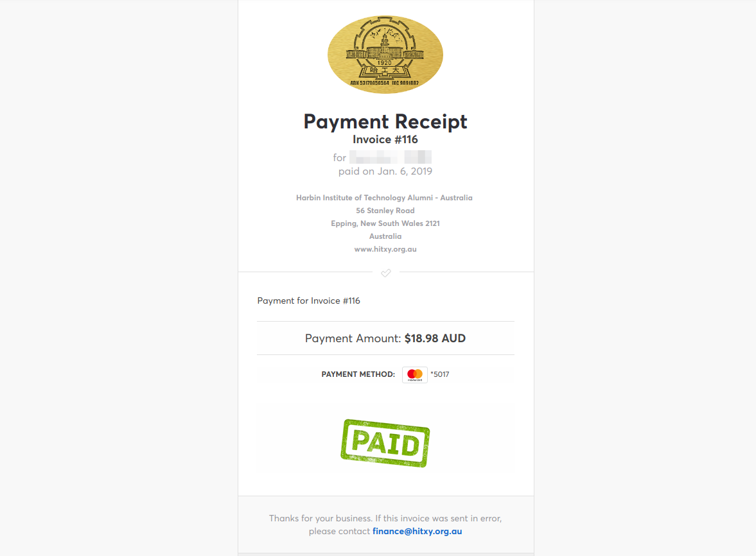Viewport: 756px width, 556px height.
Task: Click the $18.98 AUD payment amount
Action: tap(435, 338)
